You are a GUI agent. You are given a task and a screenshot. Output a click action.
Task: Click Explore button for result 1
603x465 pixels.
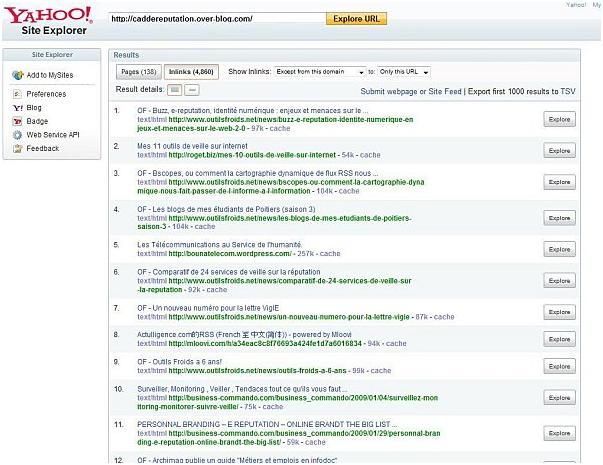pos(560,119)
